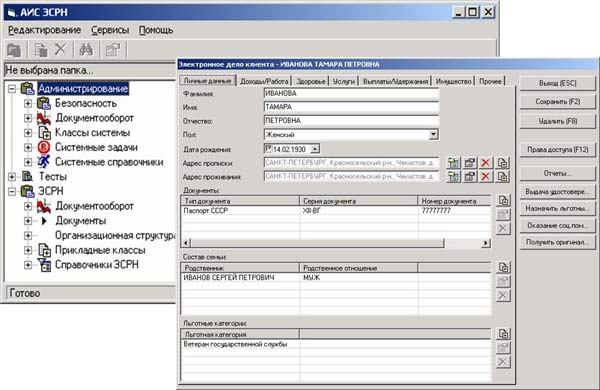
Task: Click the Сохранить (F2) button
Action: pos(558,102)
